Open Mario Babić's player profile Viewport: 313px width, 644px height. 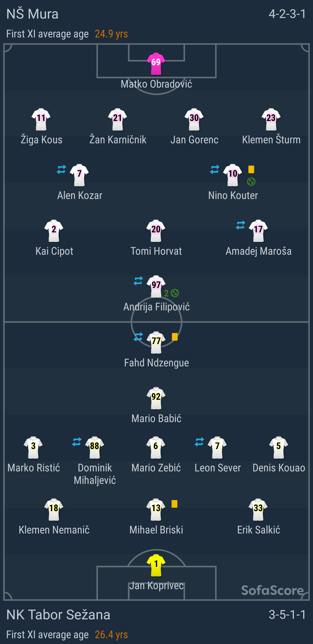coord(156,418)
